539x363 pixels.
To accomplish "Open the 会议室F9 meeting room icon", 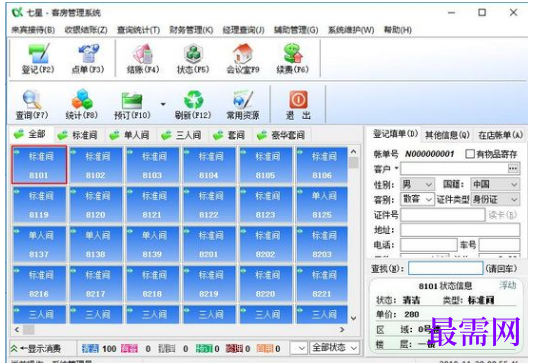I will (x=243, y=58).
